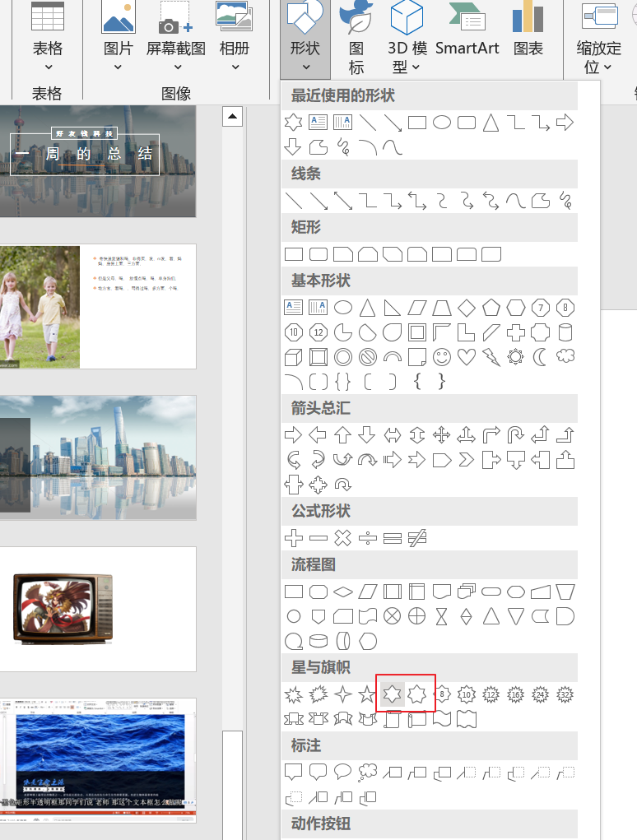Open the 一周的总结 title slide thumbnail
The image size is (637, 840).
(97, 161)
